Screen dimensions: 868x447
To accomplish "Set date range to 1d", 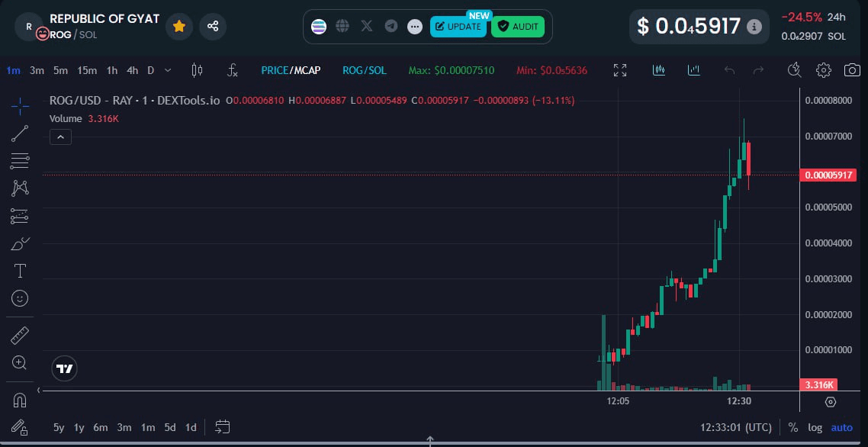I will pyautogui.click(x=191, y=428).
